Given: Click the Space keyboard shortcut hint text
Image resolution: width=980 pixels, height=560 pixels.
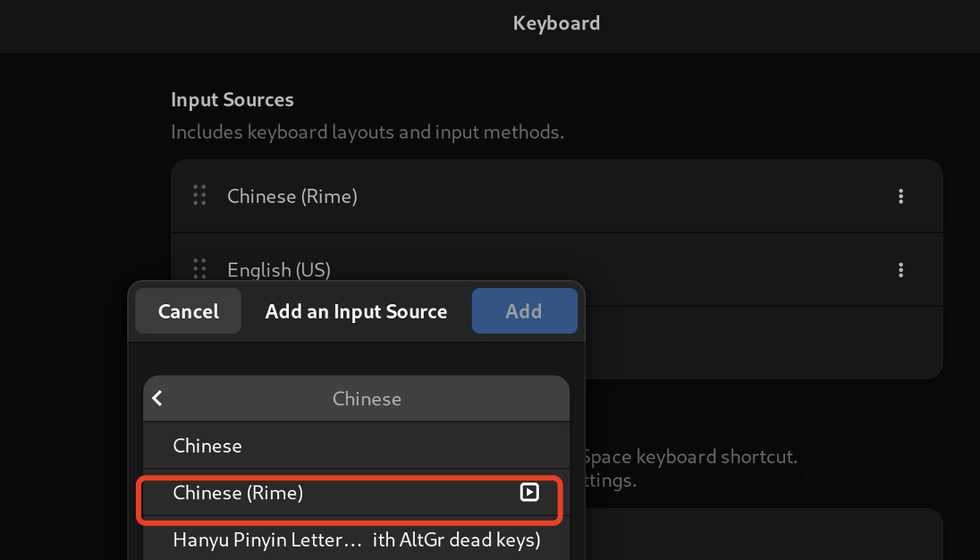Looking at the screenshot, I should pos(689,457).
